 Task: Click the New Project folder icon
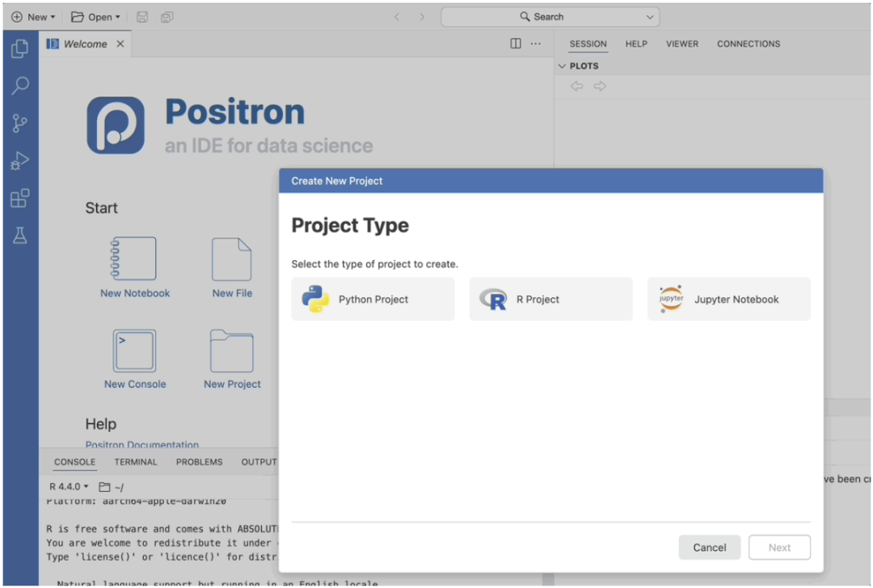click(x=232, y=351)
